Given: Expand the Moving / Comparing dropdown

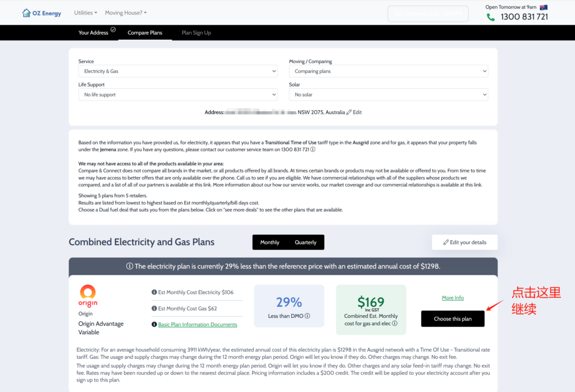Looking at the screenshot, I should coord(389,71).
